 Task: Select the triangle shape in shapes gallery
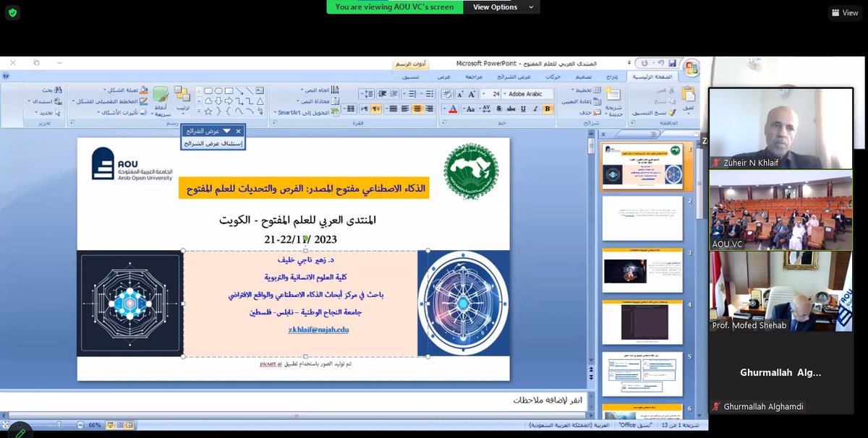coord(260,101)
